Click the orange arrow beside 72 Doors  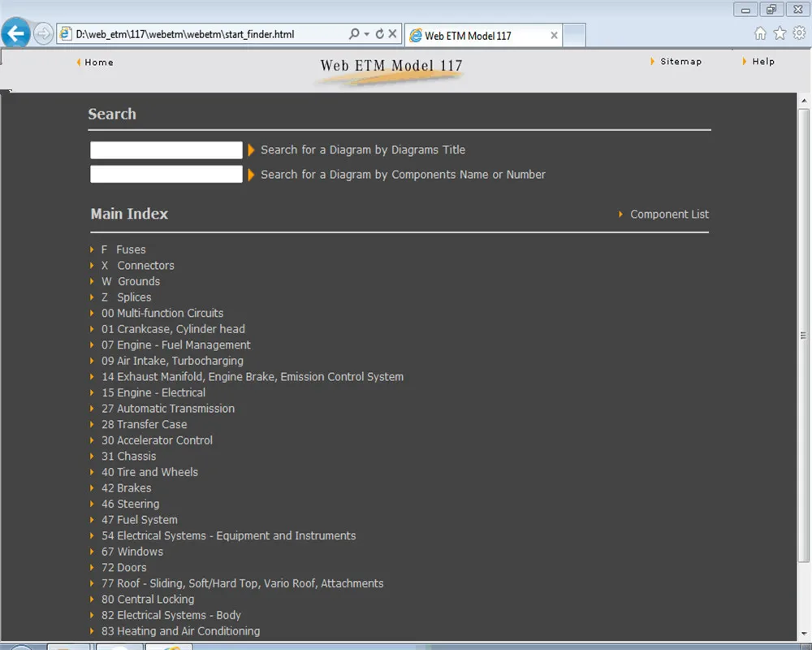point(92,568)
